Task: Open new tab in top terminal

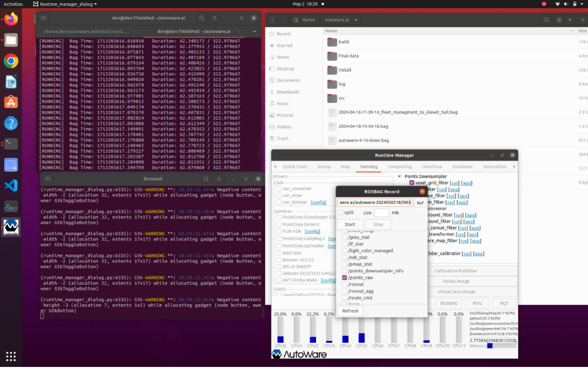Action: point(44,18)
